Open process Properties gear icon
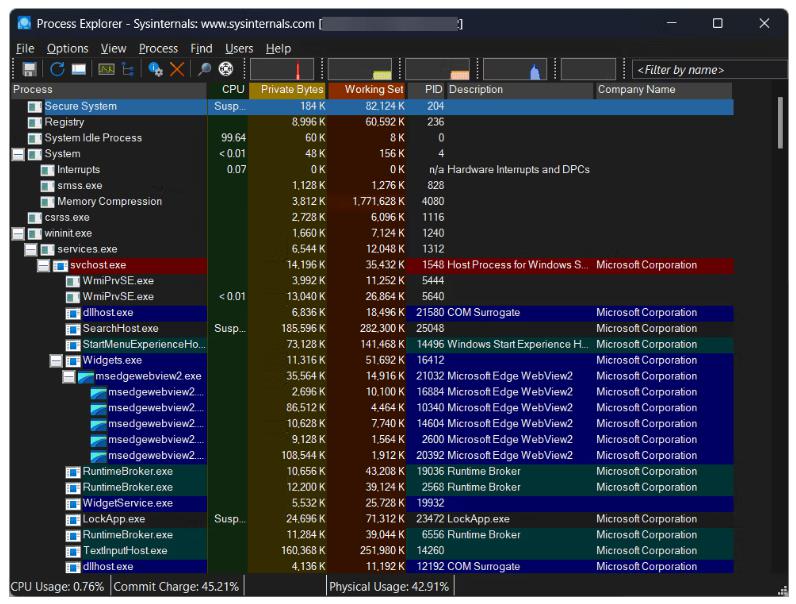Screen dimensions: 796x604 coord(155,69)
